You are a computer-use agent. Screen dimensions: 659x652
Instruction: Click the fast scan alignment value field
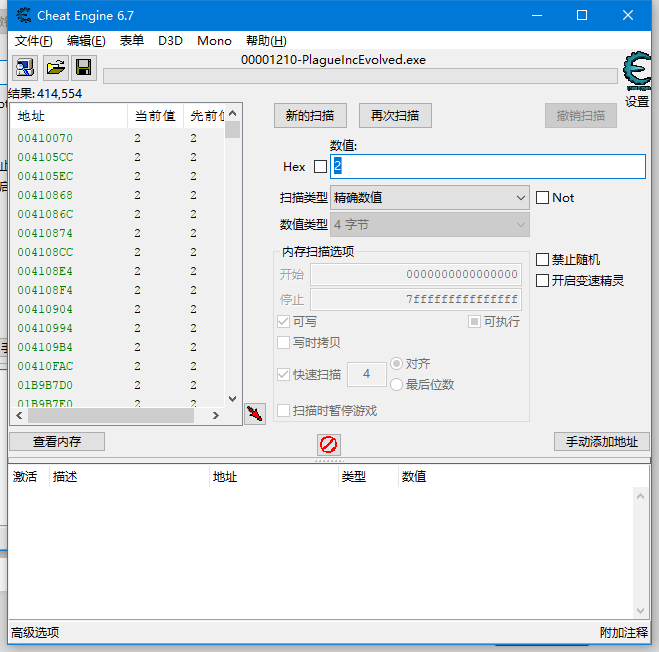click(366, 374)
